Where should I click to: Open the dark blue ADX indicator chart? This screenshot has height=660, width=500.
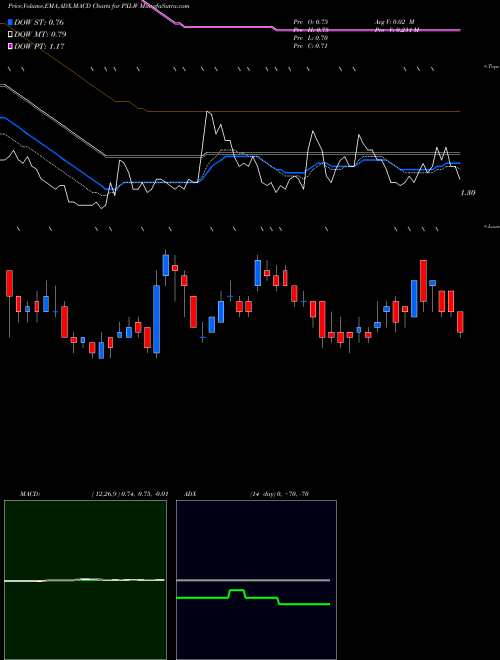[x=256, y=580]
